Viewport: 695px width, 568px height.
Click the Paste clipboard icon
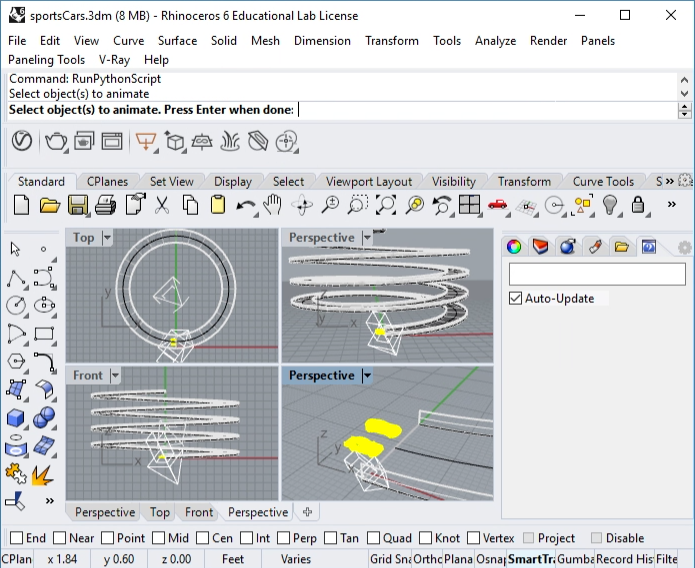(218, 205)
